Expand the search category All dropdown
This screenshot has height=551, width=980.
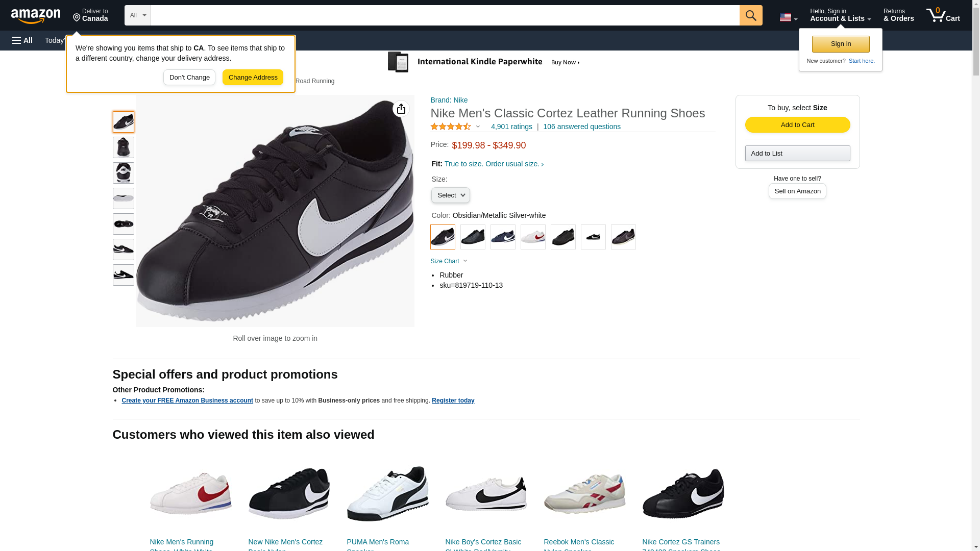click(137, 15)
